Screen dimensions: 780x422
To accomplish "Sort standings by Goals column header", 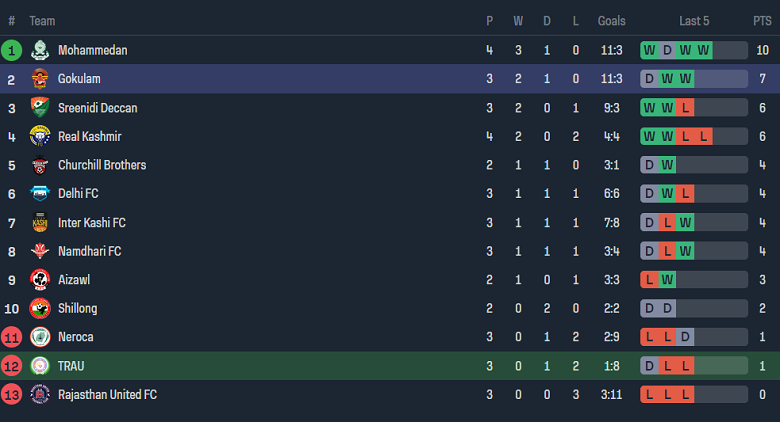I will pyautogui.click(x=611, y=21).
